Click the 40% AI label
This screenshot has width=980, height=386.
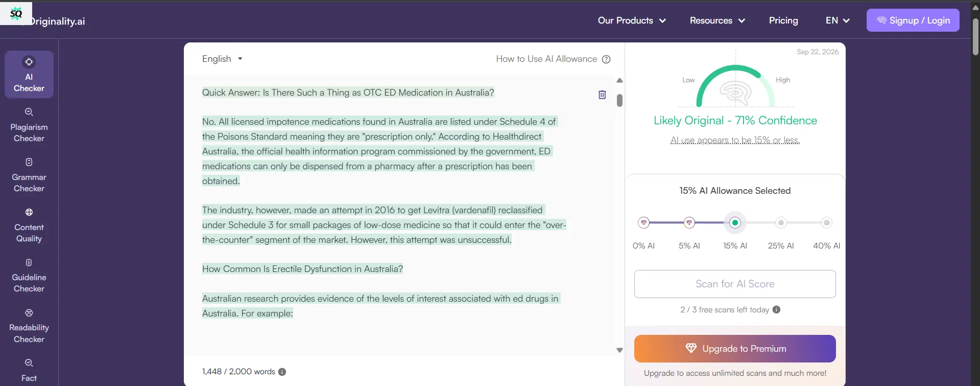[x=827, y=246]
